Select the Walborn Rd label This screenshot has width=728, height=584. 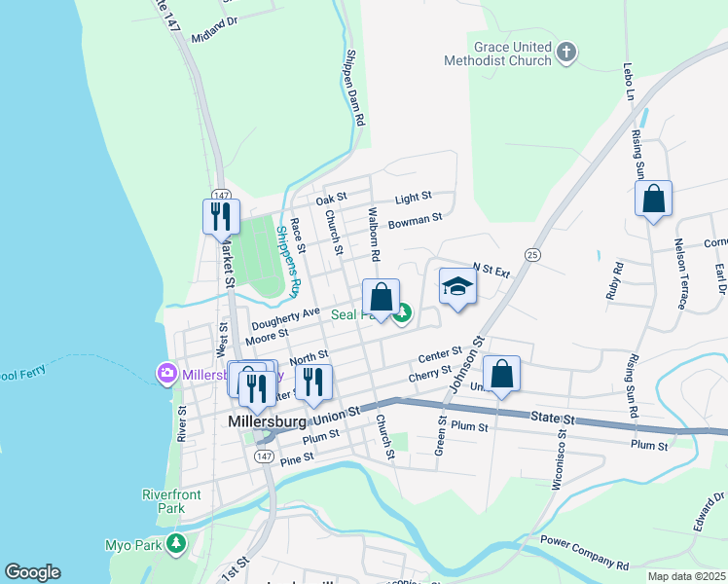pos(374,235)
